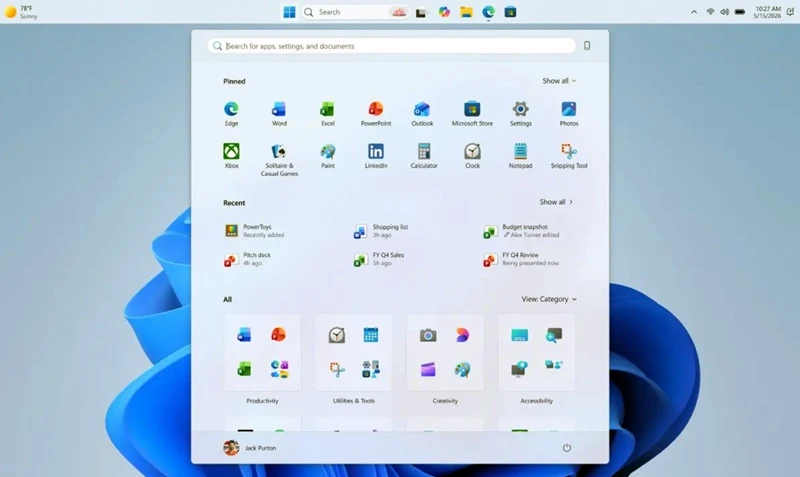The image size is (800, 477).
Task: Open Task View on the taskbar
Action: [421, 12]
